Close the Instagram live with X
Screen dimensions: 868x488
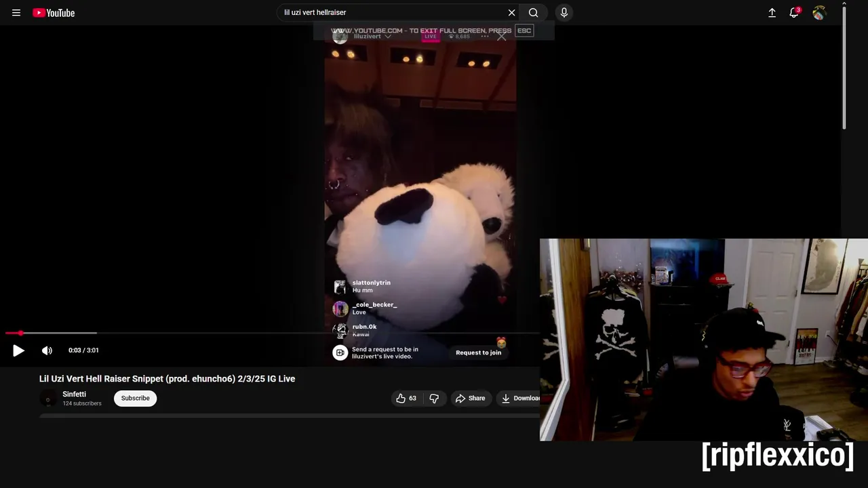pos(501,37)
